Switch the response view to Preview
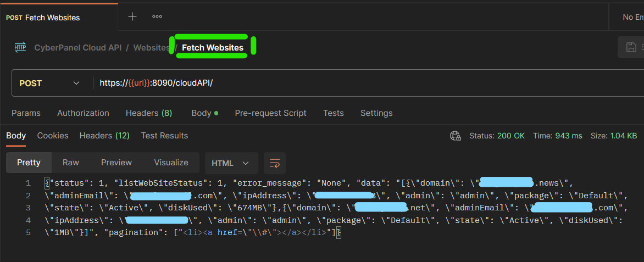The height and width of the screenshot is (262, 644). 116,163
